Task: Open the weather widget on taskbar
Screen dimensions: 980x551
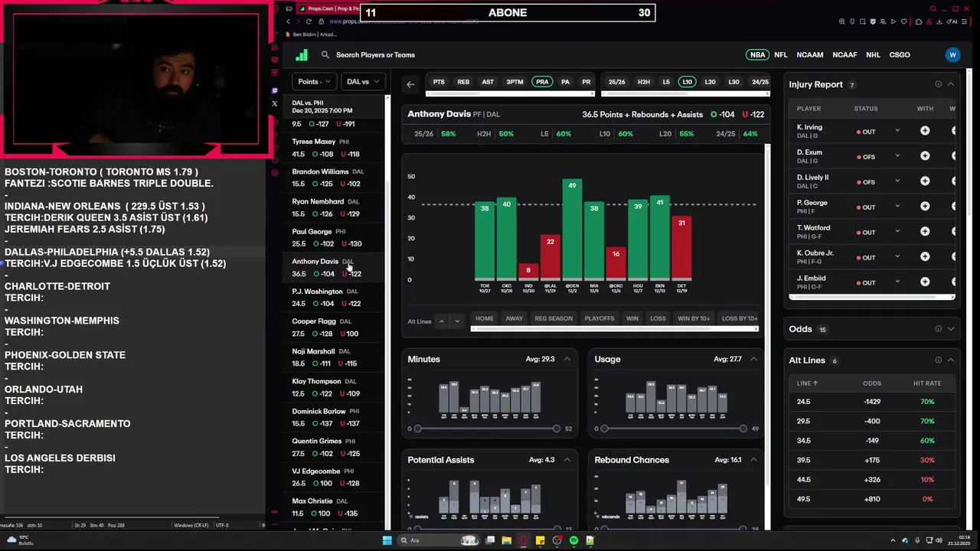Action: point(21,540)
